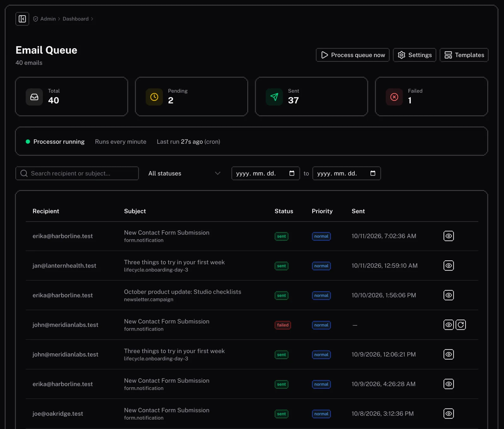
Task: Click the Status column header
Action: (284, 211)
